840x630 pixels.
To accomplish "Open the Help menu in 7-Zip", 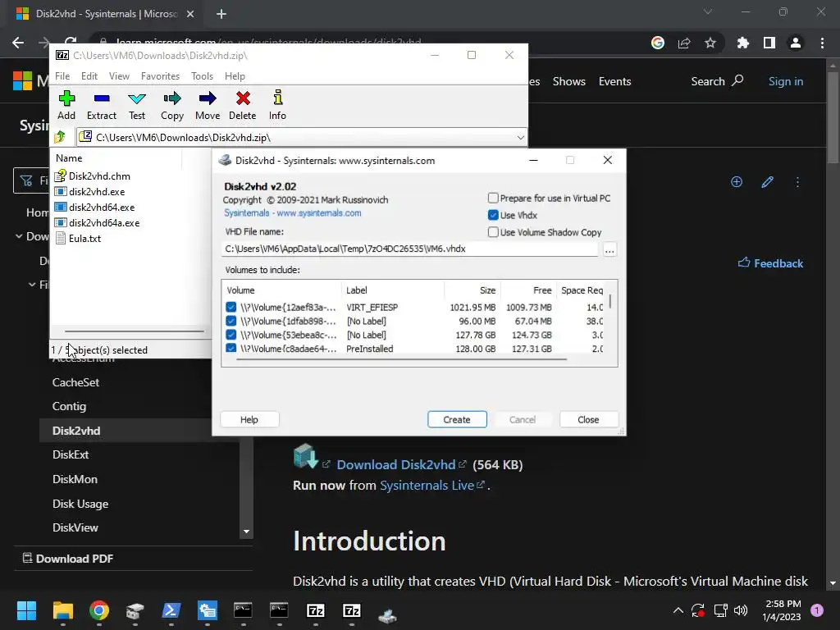I will coord(235,76).
